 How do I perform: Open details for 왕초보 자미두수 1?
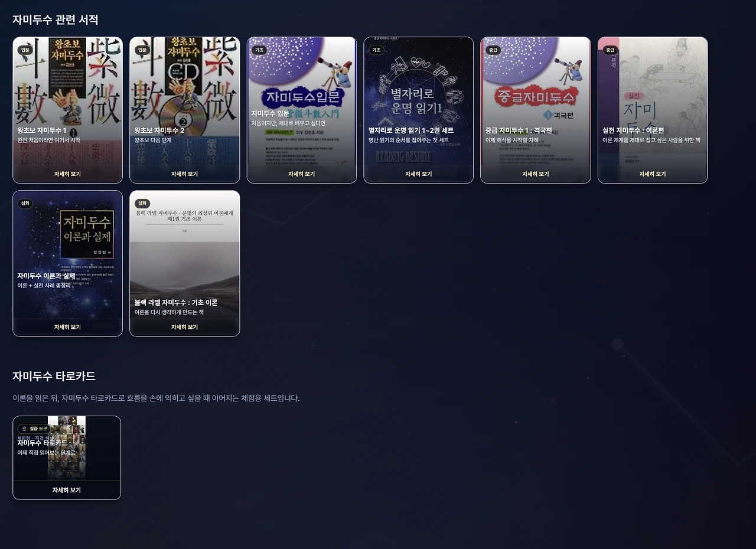click(x=67, y=174)
